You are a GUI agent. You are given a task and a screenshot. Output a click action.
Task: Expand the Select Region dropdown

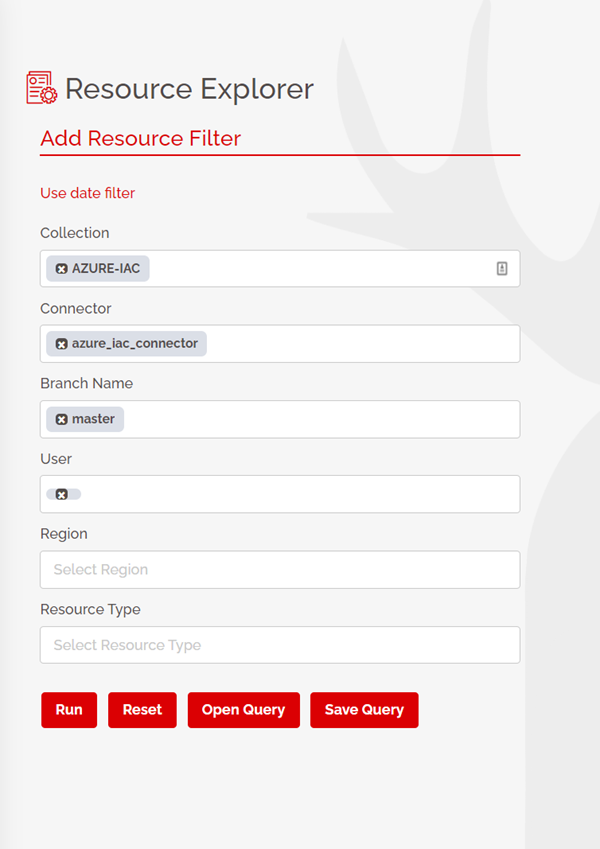point(280,570)
